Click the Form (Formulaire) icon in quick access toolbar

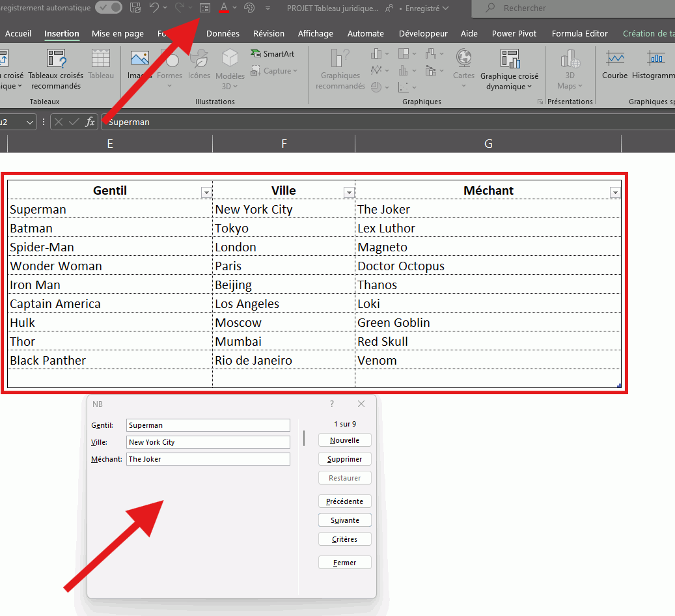(x=205, y=8)
